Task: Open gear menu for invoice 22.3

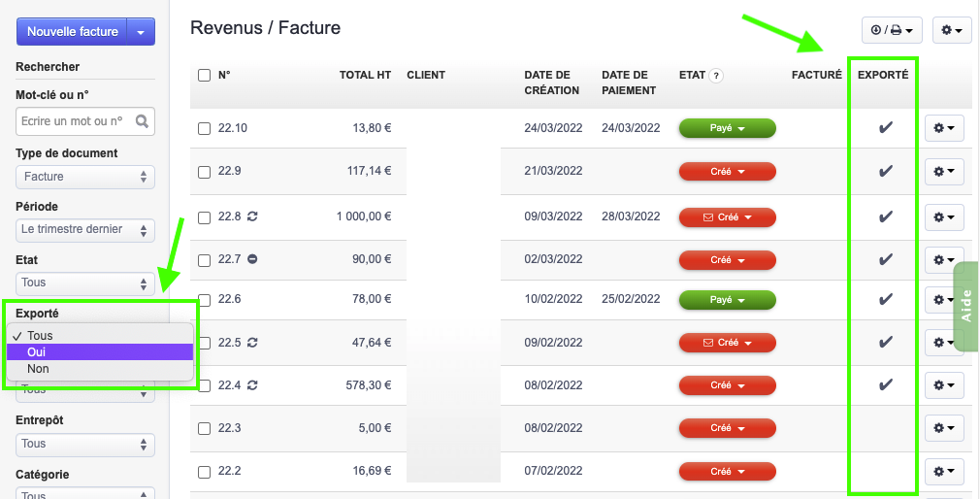Action: (x=944, y=428)
